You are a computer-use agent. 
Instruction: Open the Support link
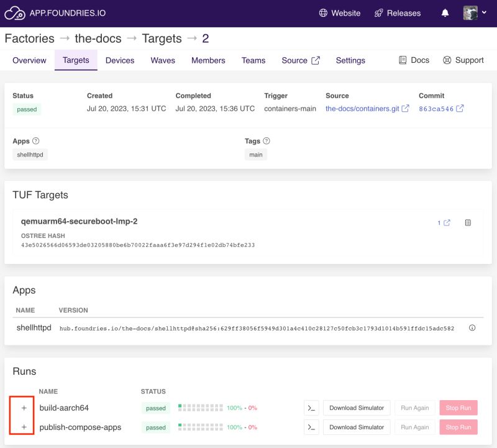click(470, 60)
